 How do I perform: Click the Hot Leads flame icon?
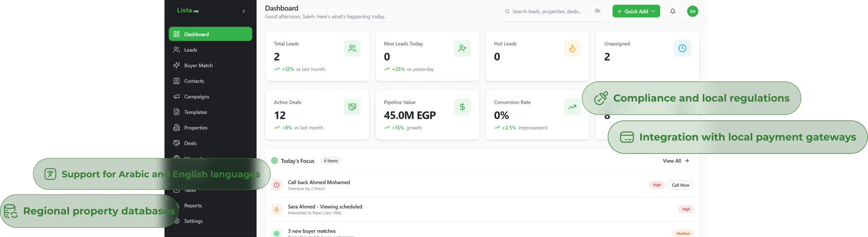572,49
